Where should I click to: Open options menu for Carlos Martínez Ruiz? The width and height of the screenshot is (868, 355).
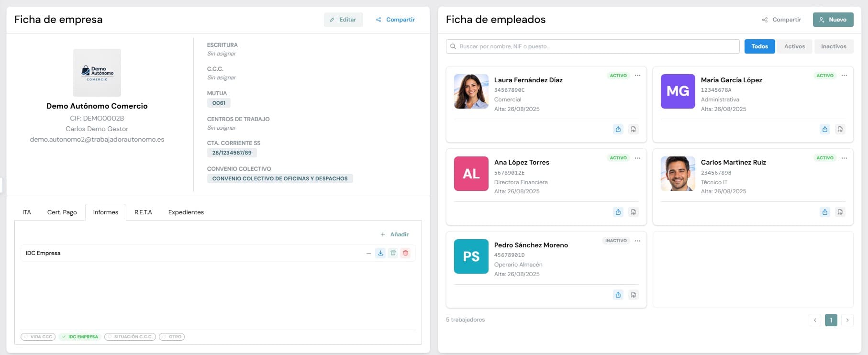[844, 158]
